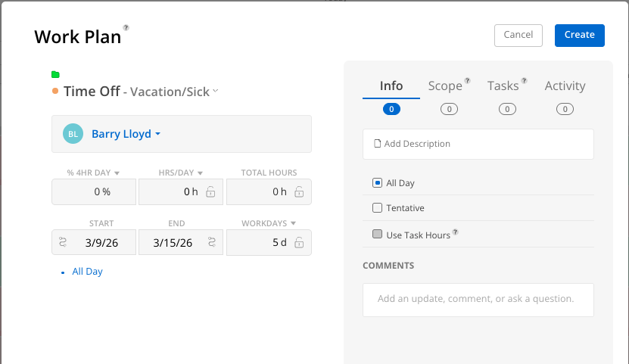Click the help icon next to Work Plan
Viewport: 629px width, 364px height.
tap(126, 28)
